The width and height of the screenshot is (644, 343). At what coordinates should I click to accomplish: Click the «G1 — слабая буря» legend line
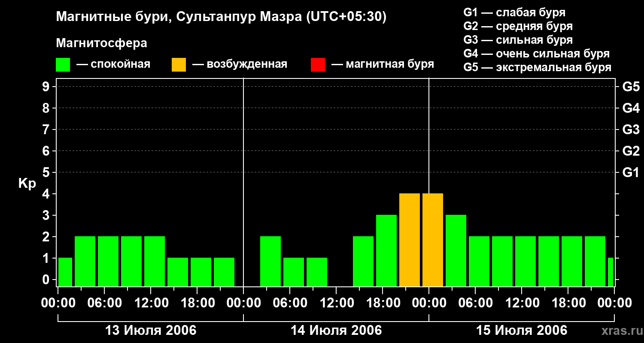tap(514, 12)
